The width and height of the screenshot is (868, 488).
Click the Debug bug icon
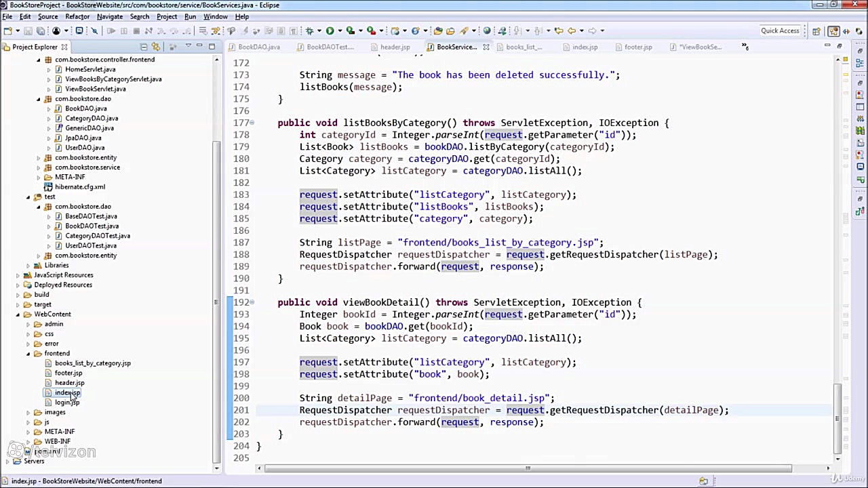point(309,30)
